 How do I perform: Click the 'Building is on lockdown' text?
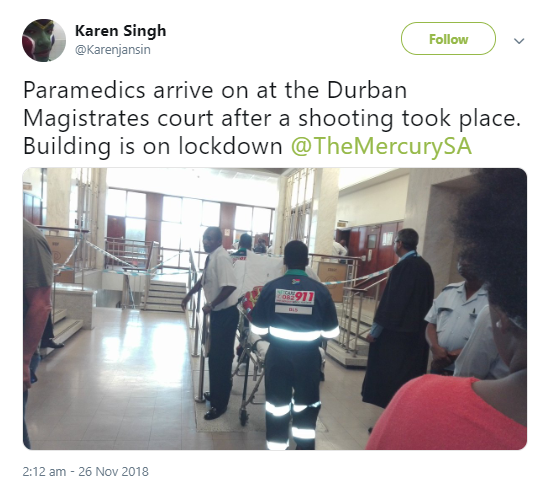click(153, 146)
